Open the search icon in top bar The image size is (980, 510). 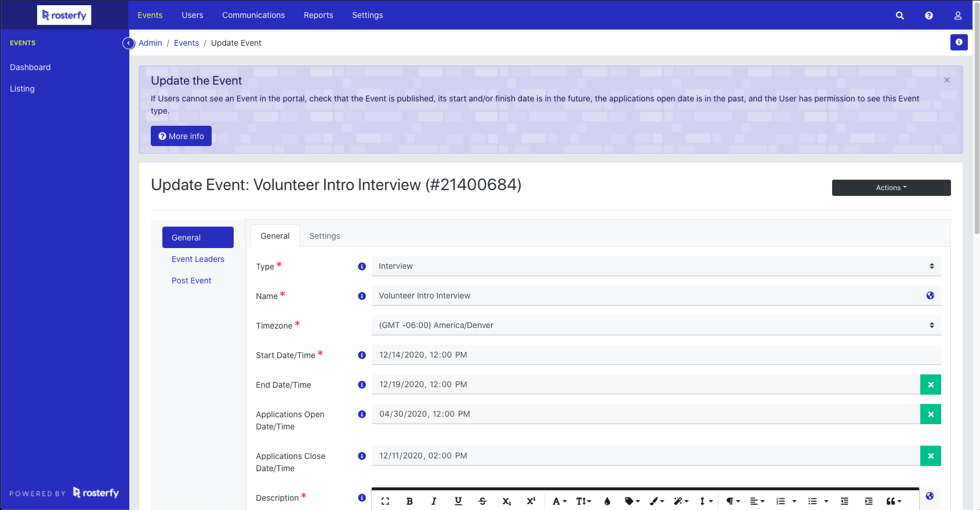[x=899, y=16]
